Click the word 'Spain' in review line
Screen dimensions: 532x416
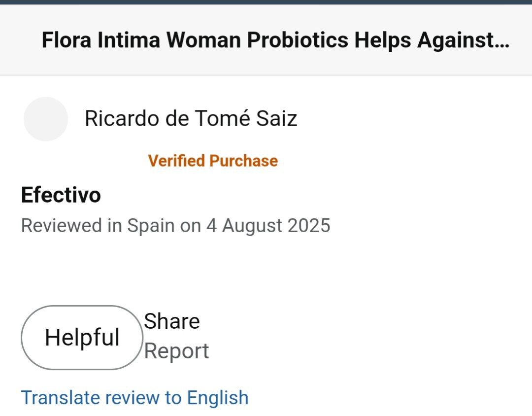151,226
